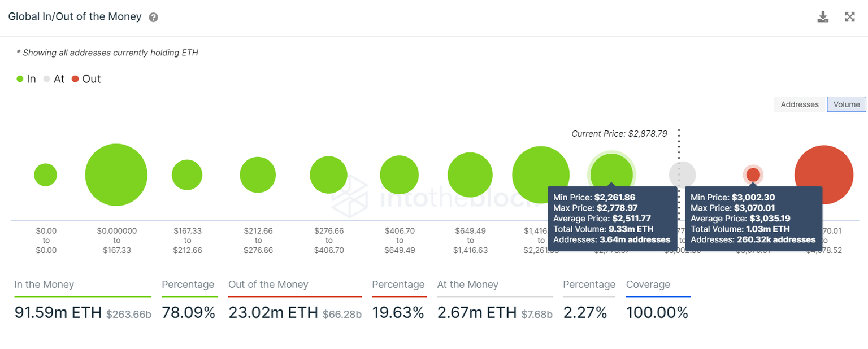Select the green In legend marker

tap(19, 79)
